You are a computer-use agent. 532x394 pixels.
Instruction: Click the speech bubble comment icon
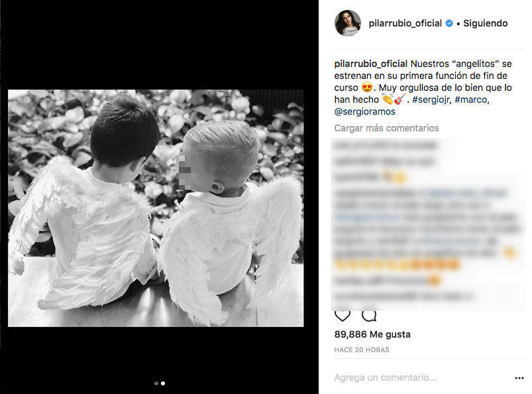pos(369,316)
